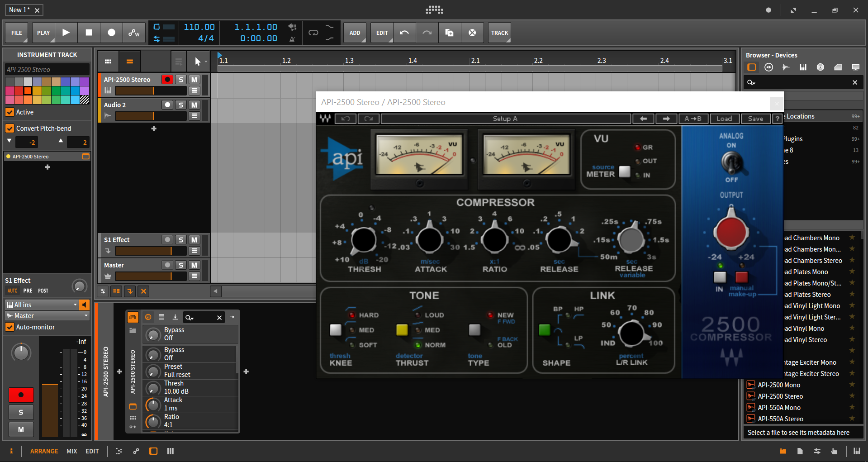
Task: Click the red OUTPUT knob
Action: [x=730, y=232]
